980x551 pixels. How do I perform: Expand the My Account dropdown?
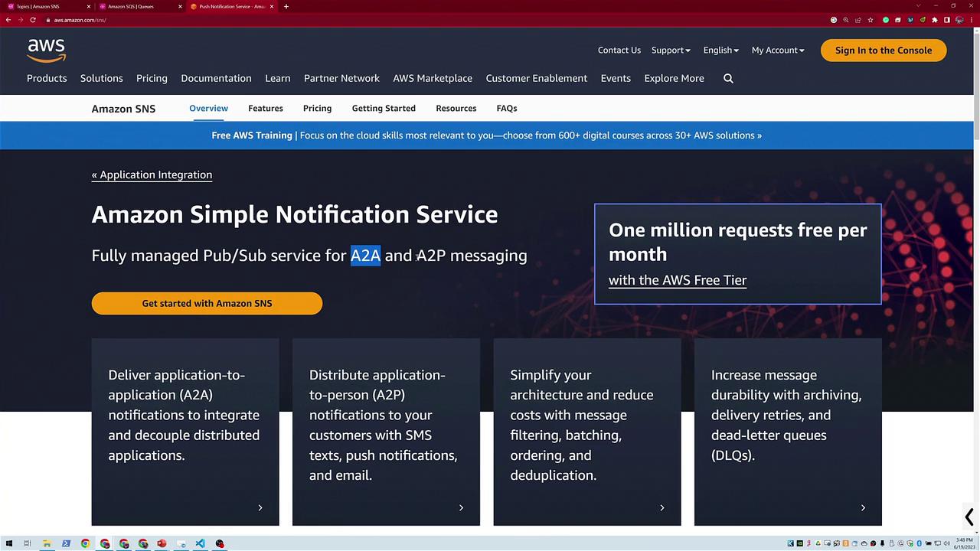(x=778, y=51)
